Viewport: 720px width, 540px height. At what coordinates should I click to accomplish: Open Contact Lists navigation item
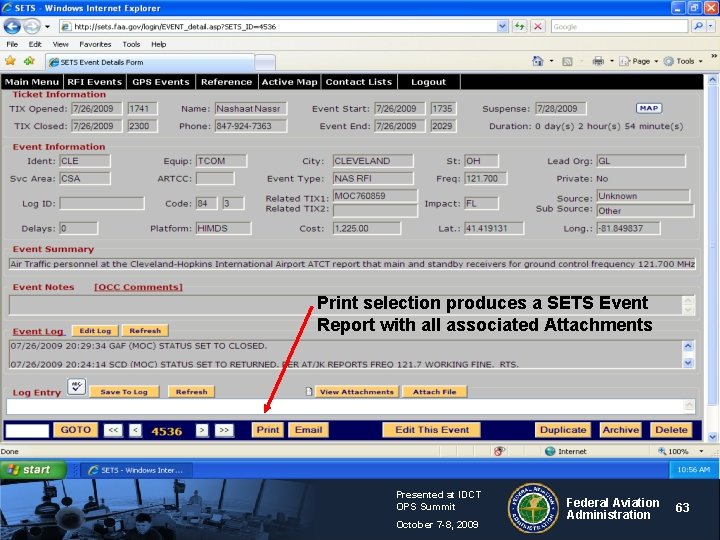359,82
